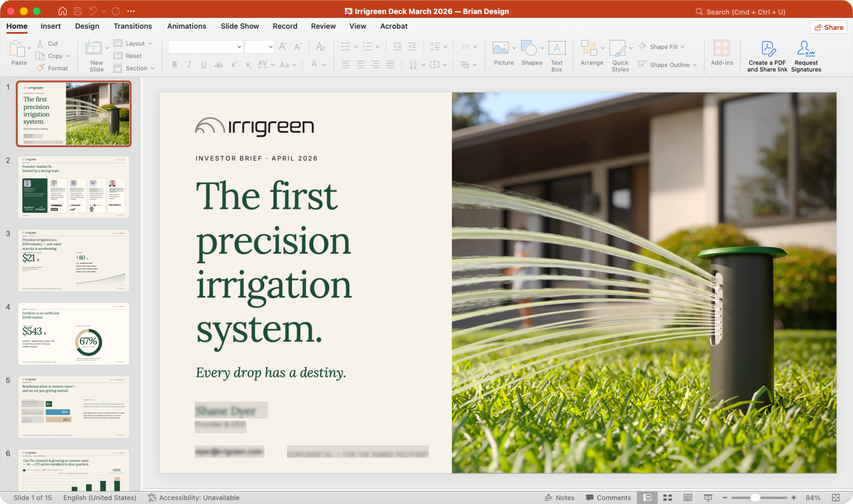Save the presentation with the disk icon
The image size is (853, 504).
click(78, 11)
